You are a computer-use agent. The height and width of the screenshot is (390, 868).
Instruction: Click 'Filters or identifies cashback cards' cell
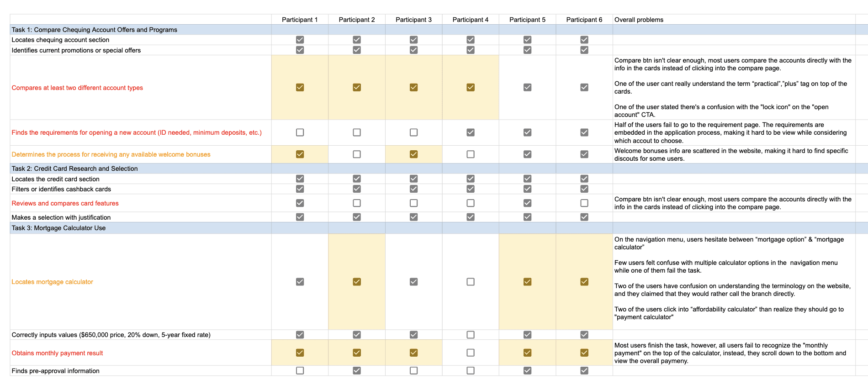coord(141,189)
